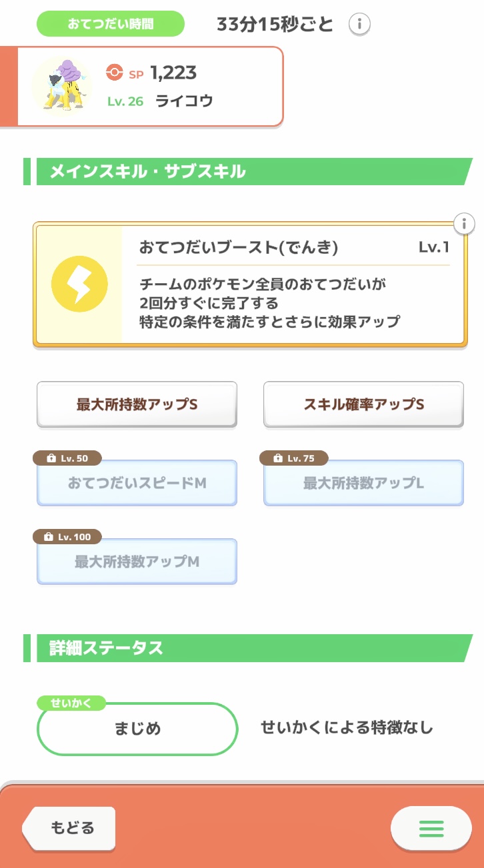Select スキル確率アップS sub skill
The image size is (484, 868).
tap(363, 404)
